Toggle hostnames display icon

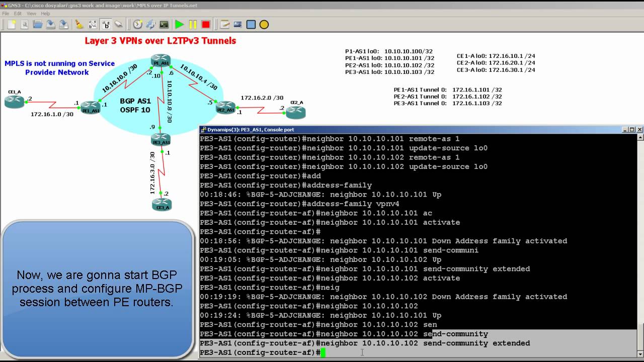point(106,24)
